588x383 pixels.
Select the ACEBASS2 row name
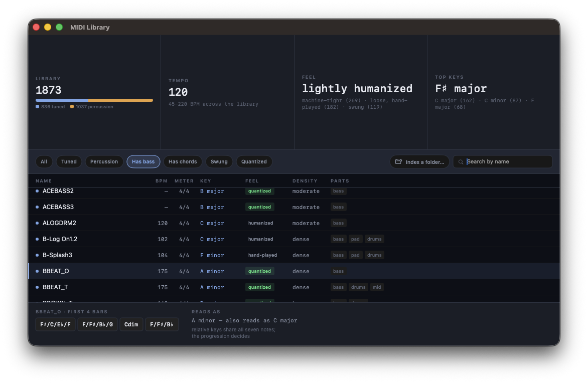(x=58, y=191)
